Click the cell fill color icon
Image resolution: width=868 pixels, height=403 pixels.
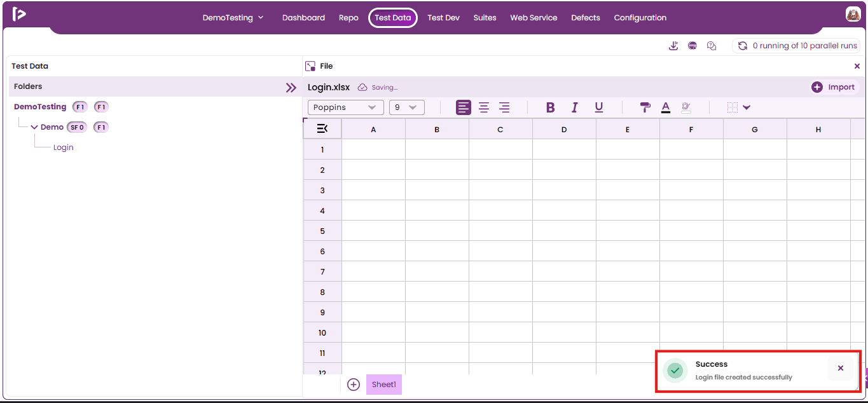coord(685,107)
